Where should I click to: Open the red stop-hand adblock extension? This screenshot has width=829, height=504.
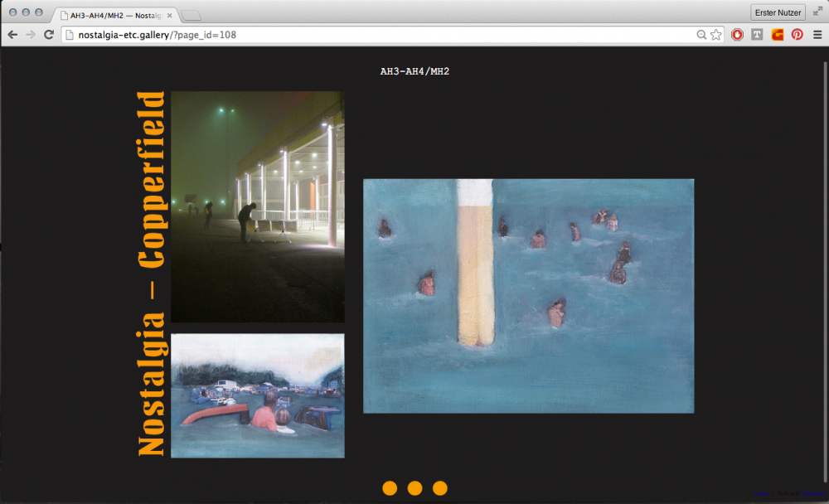[x=737, y=35]
